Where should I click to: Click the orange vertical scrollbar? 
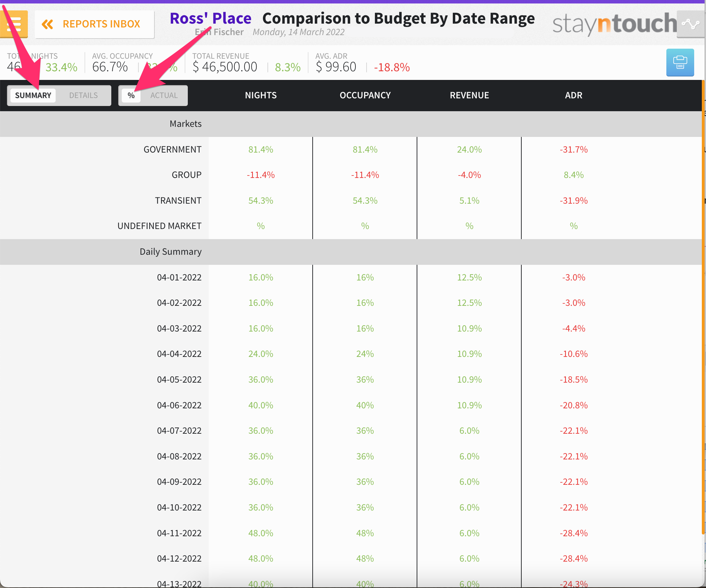tap(703, 306)
